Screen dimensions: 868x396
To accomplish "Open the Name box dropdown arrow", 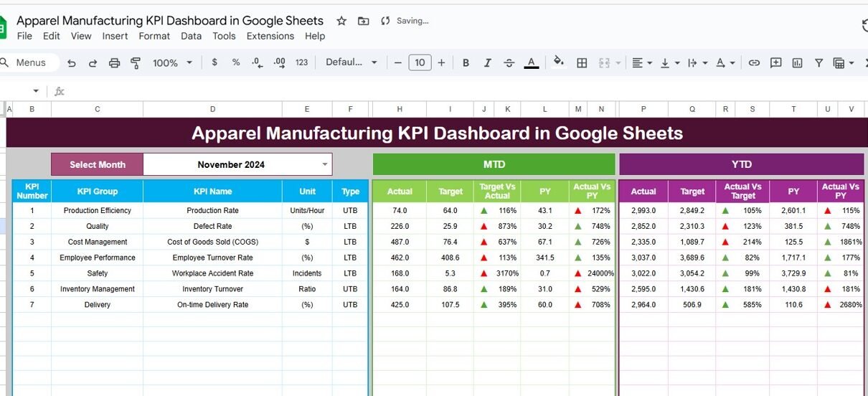I will coord(36,91).
